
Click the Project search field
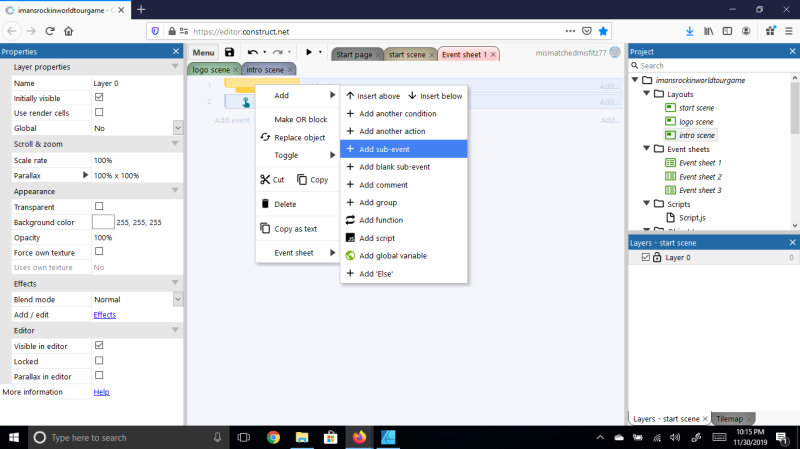(713, 66)
